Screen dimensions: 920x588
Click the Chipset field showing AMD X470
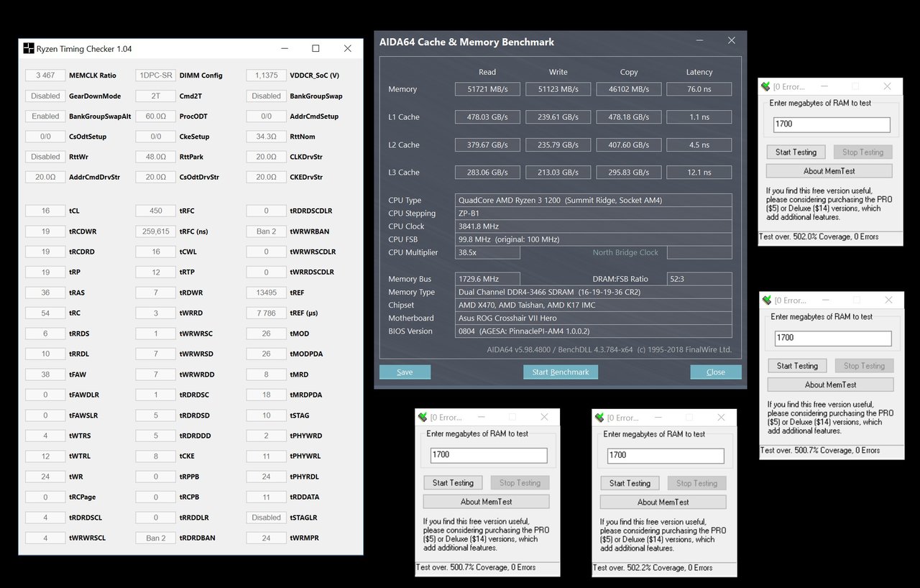594,305
